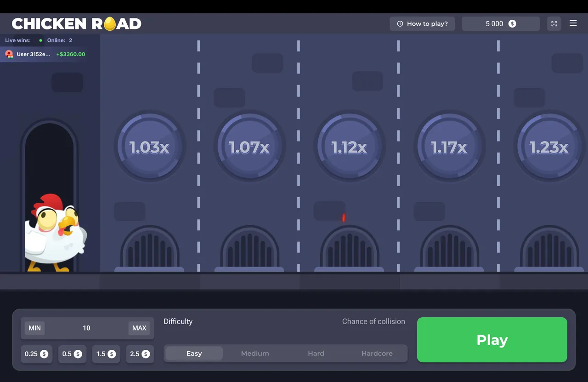The width and height of the screenshot is (588, 382).
Task: Click the sewer grate below 1.03x
Action: point(149,248)
